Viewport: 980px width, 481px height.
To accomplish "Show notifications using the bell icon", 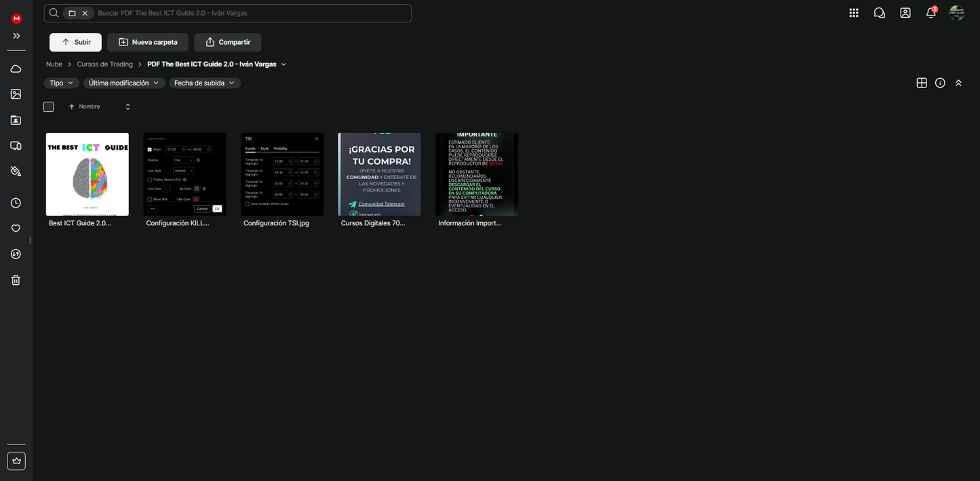I will (930, 13).
